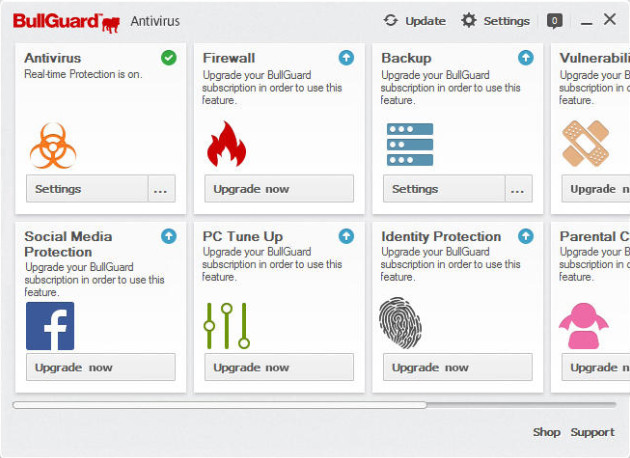Viewport: 630px width, 458px height.
Task: Click the Backup card title
Action: point(406,58)
